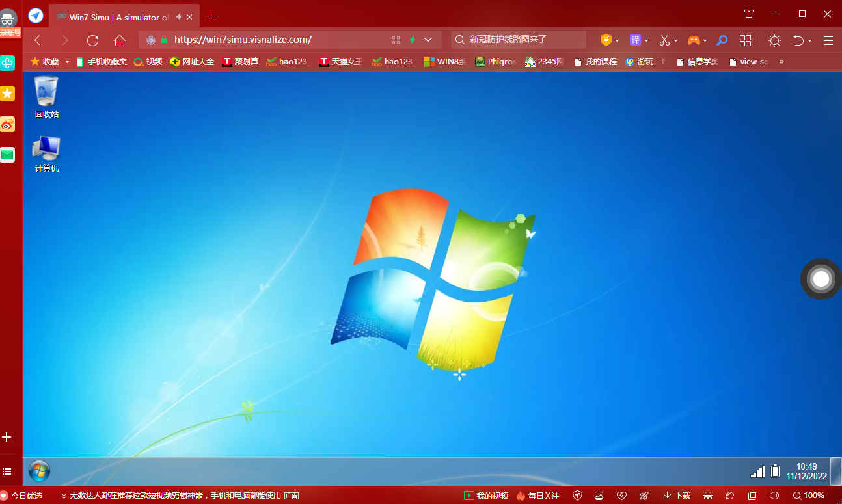Mute the Win7 Simu tab audio
Viewport: 842px width, 504px height.
(179, 17)
